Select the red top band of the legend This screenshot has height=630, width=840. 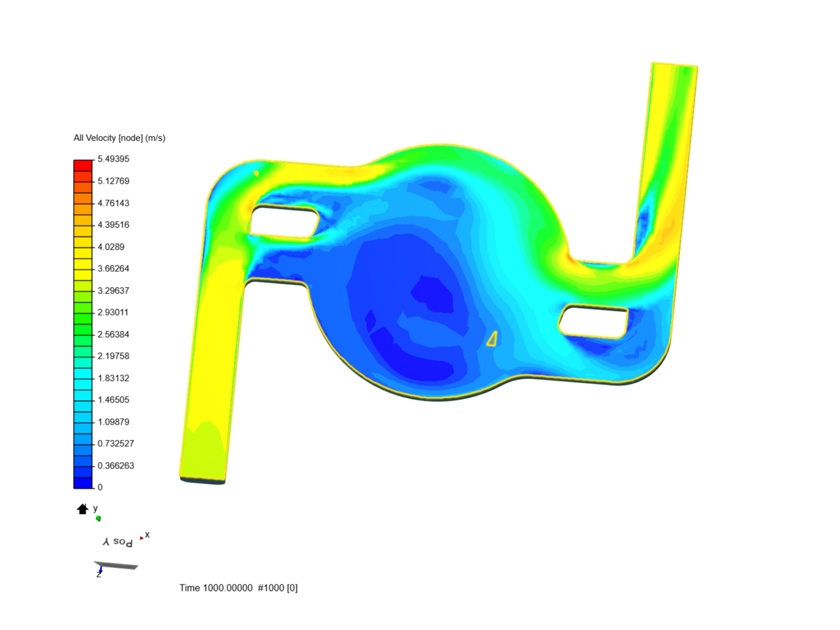pos(83,165)
